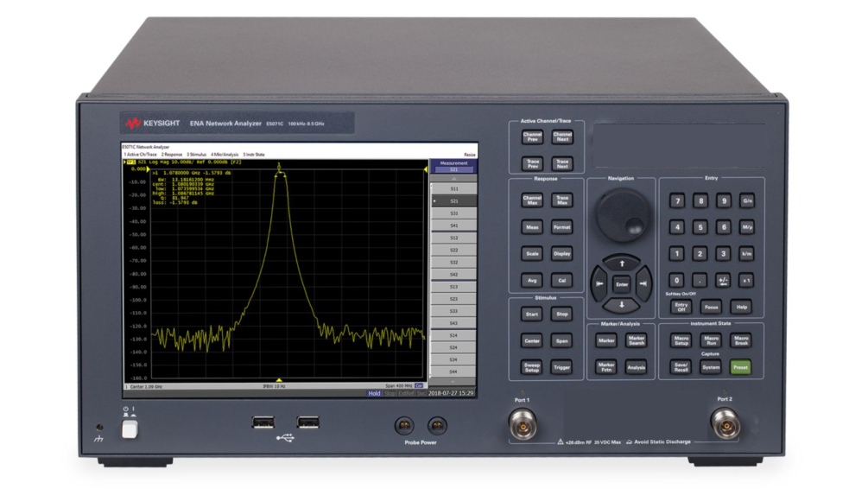Image resolution: width=868 pixels, height=489 pixels.
Task: Open the 5 Instr State menu
Action: click(254, 155)
